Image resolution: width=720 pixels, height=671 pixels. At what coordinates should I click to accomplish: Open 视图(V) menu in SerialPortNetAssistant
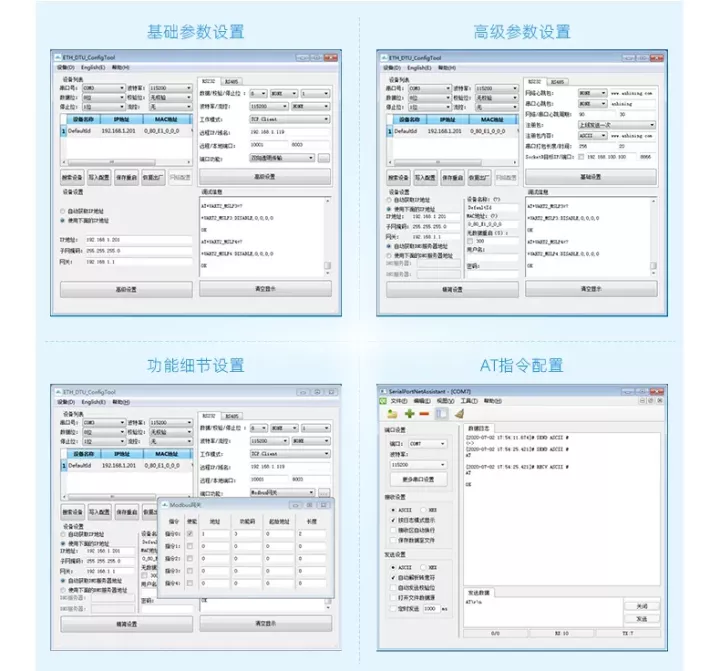pos(445,401)
